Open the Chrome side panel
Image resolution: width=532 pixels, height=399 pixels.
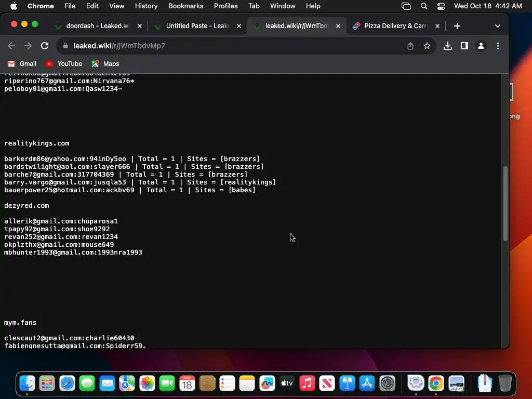(x=464, y=46)
